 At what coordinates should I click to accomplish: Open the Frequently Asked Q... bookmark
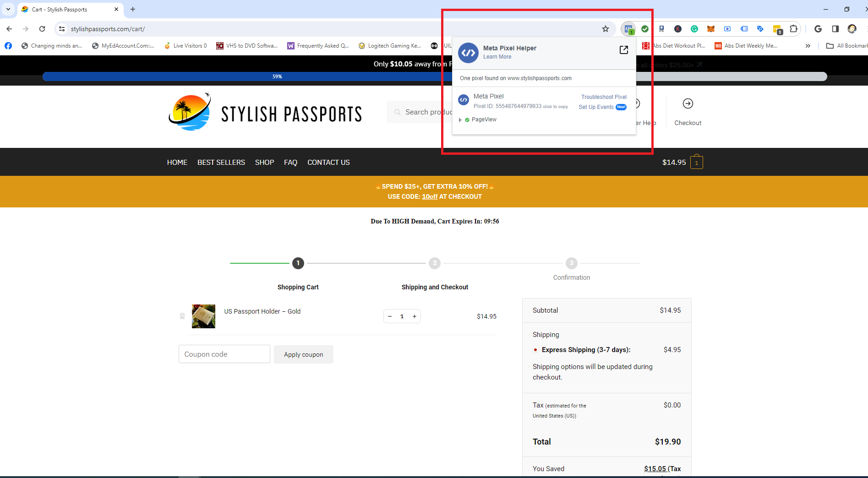tap(318, 46)
